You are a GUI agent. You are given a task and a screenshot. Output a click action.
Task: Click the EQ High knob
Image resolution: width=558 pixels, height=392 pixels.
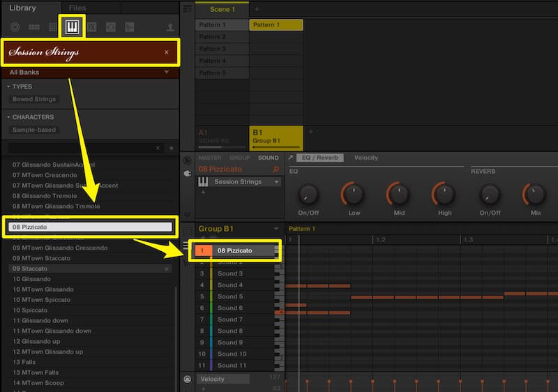tap(444, 194)
